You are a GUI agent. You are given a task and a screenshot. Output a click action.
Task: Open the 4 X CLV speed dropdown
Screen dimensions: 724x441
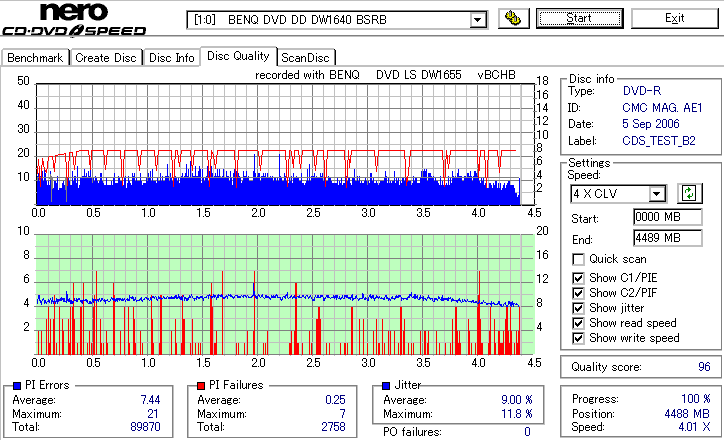click(x=656, y=193)
